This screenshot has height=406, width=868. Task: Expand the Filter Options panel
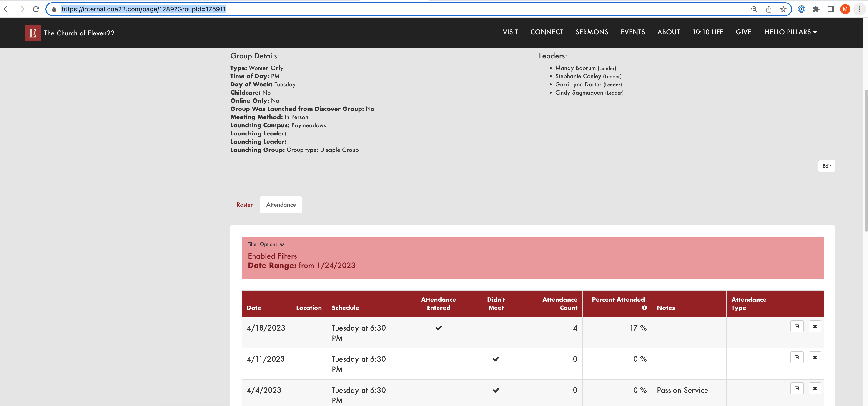(266, 244)
